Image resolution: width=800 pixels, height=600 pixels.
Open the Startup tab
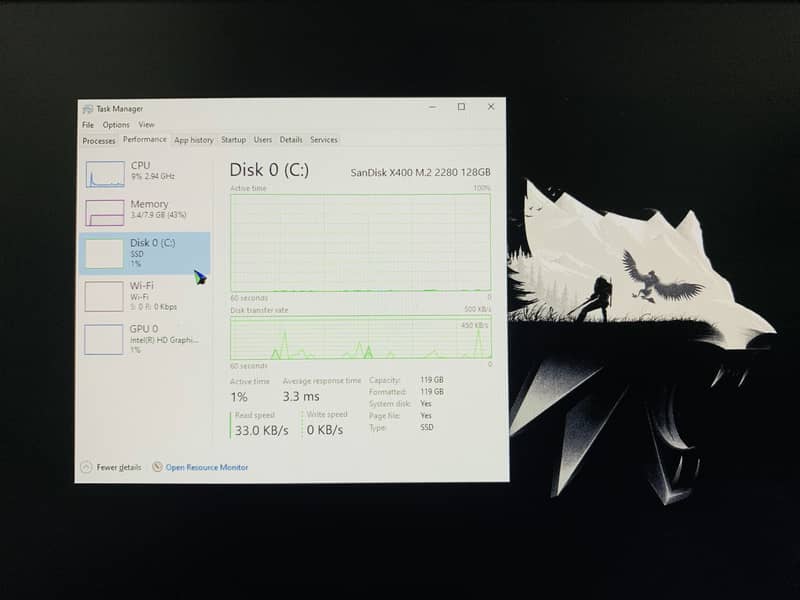tap(233, 140)
